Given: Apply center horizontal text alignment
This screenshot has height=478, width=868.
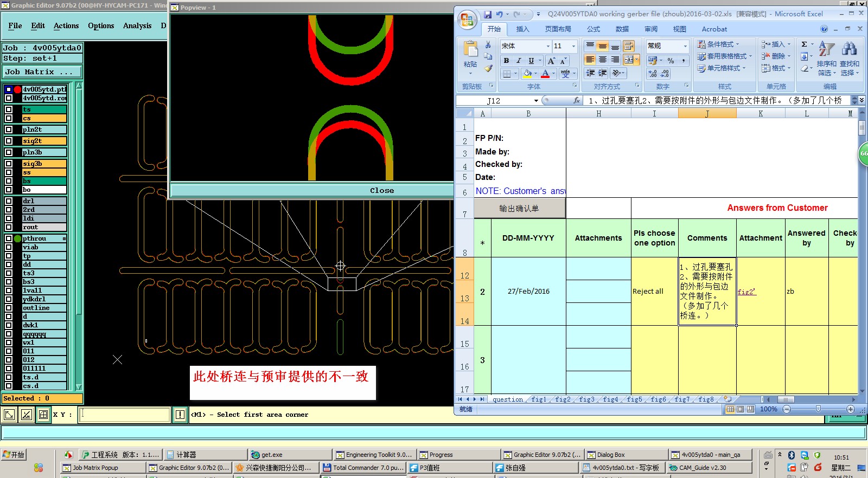Looking at the screenshot, I should pyautogui.click(x=602, y=60).
